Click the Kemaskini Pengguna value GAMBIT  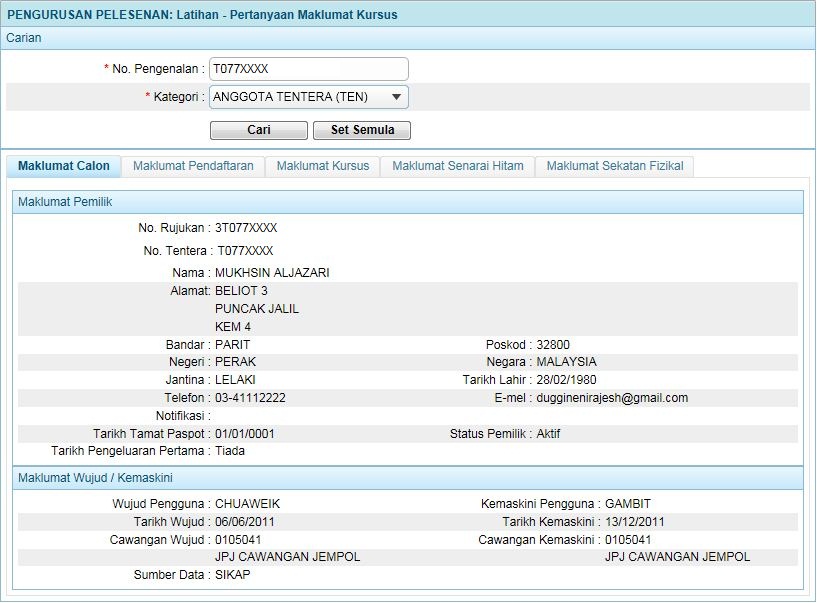(627, 504)
